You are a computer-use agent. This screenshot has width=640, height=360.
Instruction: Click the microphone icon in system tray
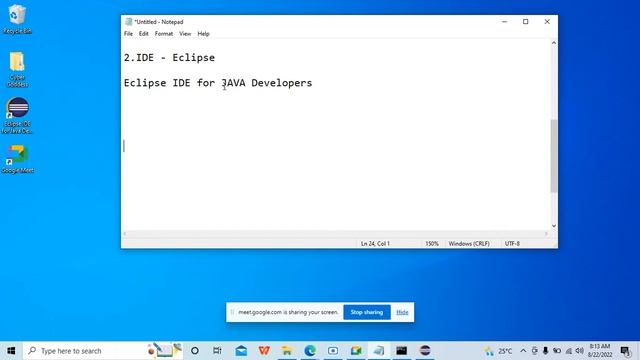545,351
